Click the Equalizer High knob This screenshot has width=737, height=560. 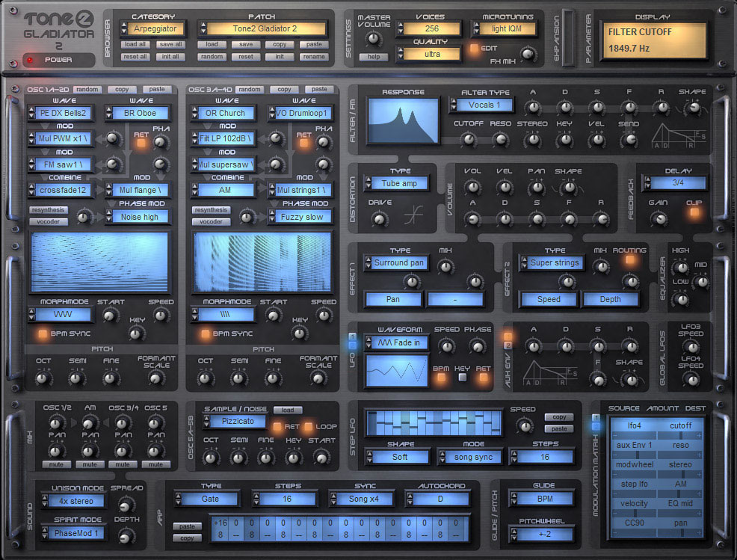[x=680, y=268]
